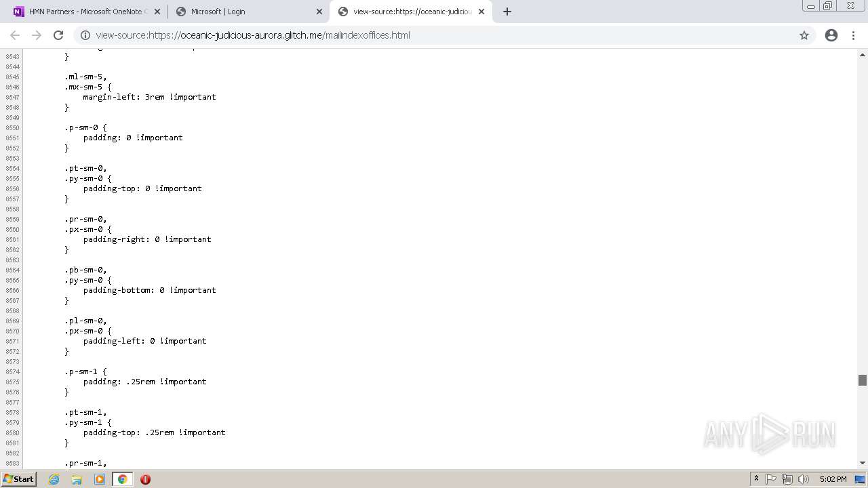This screenshot has height=488, width=868.
Task: Bookmark this page with star
Action: (x=804, y=35)
